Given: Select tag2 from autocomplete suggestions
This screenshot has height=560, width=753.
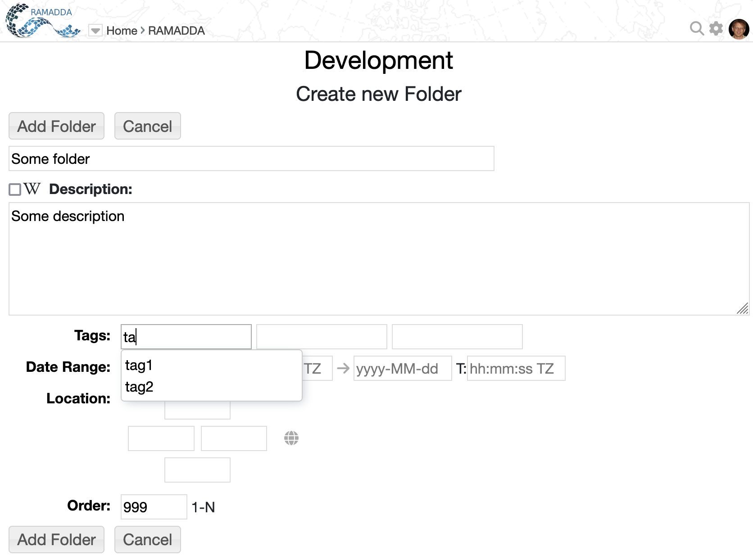Looking at the screenshot, I should [139, 387].
